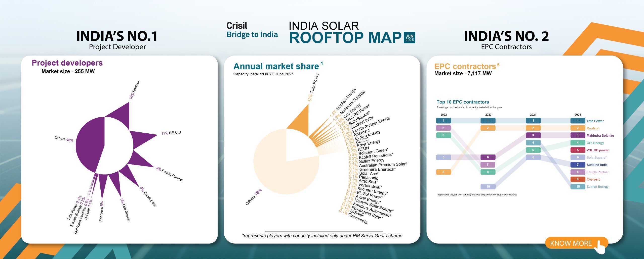Image resolution: width=644 pixels, height=259 pixels.
Task: Click the JUN 2025 badge
Action: click(x=409, y=38)
